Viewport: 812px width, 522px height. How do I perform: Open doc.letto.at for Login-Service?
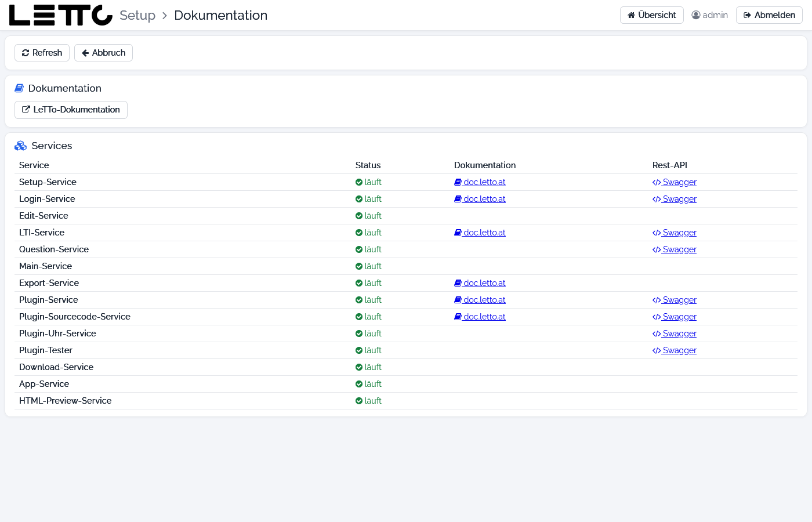click(480, 199)
